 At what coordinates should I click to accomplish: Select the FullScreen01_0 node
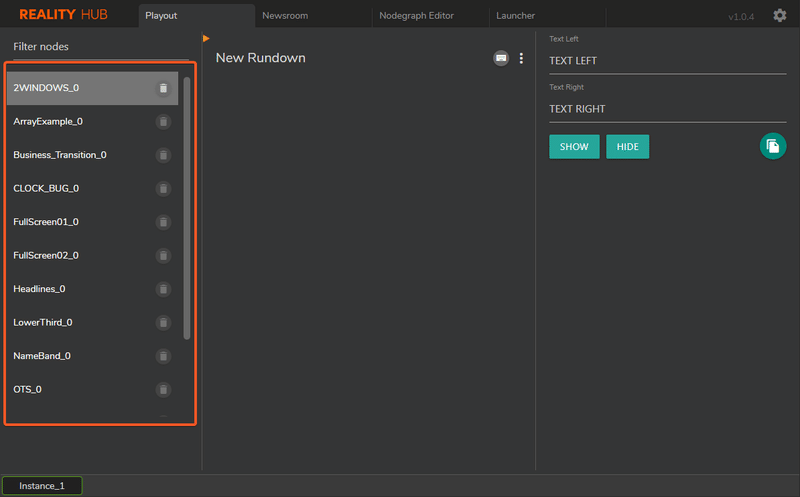[92, 222]
